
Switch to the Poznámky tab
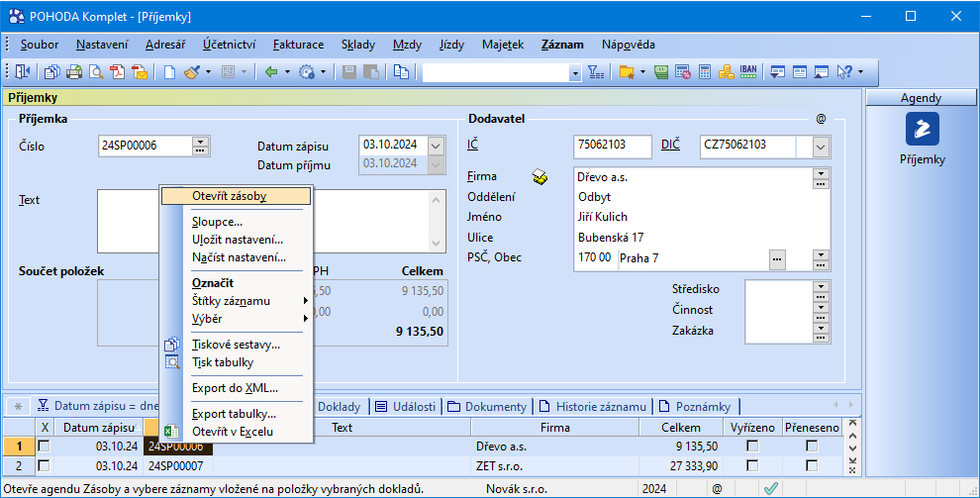[696, 407]
